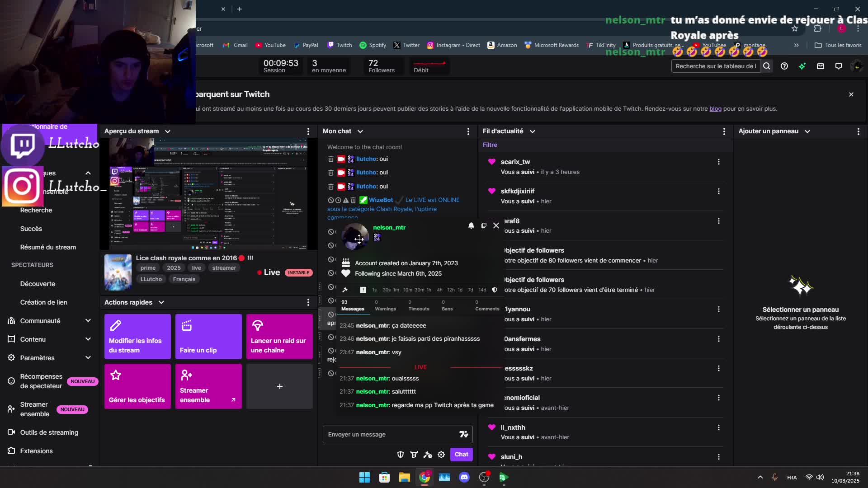Click the shield mode icon below chat
868x488 pixels.
click(x=401, y=455)
